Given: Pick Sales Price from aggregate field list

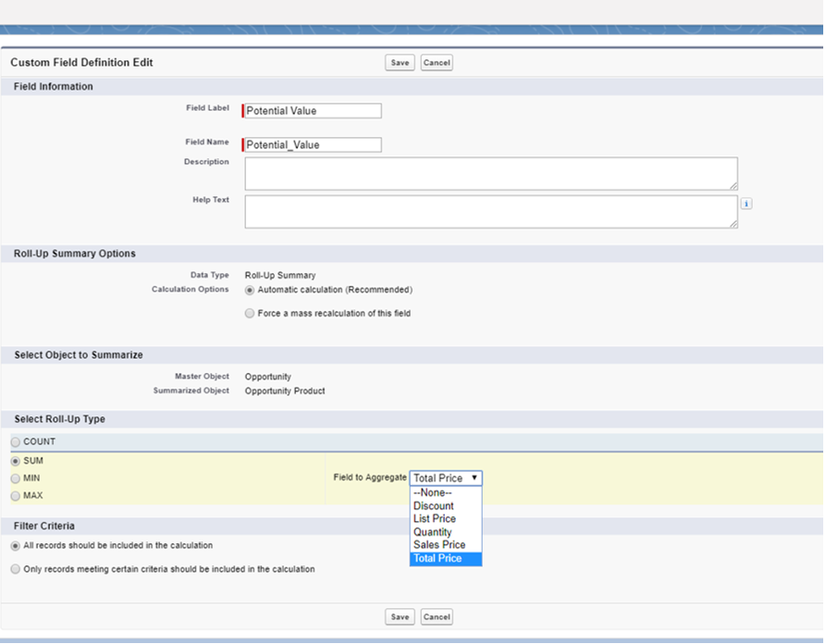Looking at the screenshot, I should click(439, 545).
